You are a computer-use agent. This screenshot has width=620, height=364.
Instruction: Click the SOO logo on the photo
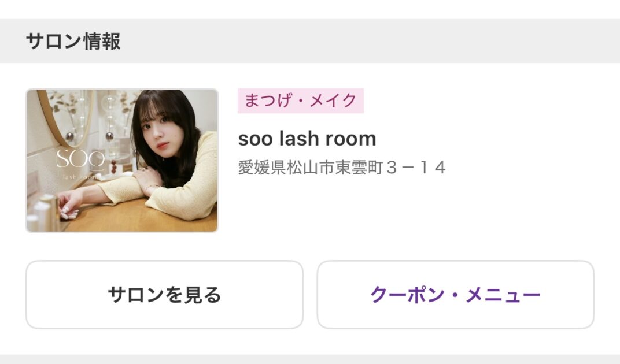(80, 158)
